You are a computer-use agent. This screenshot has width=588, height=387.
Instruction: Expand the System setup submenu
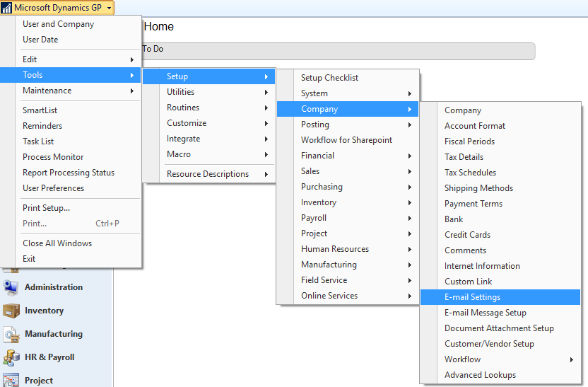point(348,93)
